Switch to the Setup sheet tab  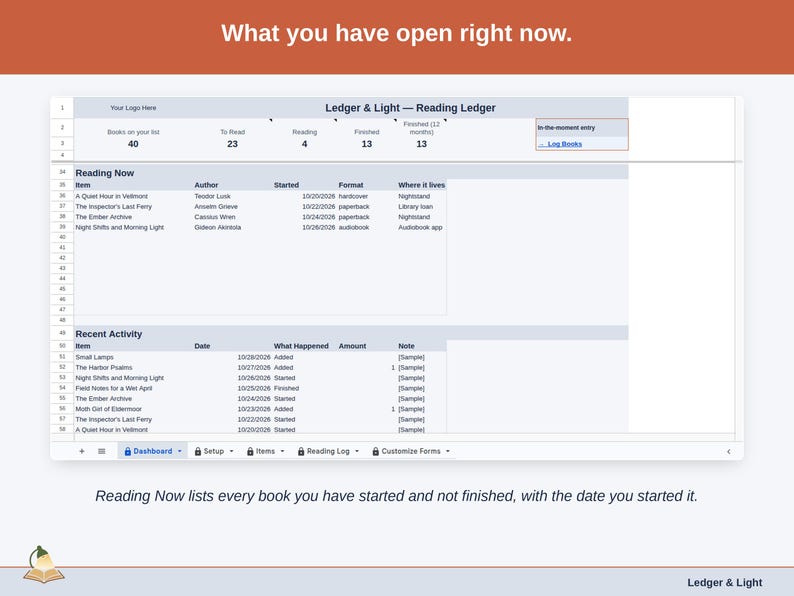point(213,451)
